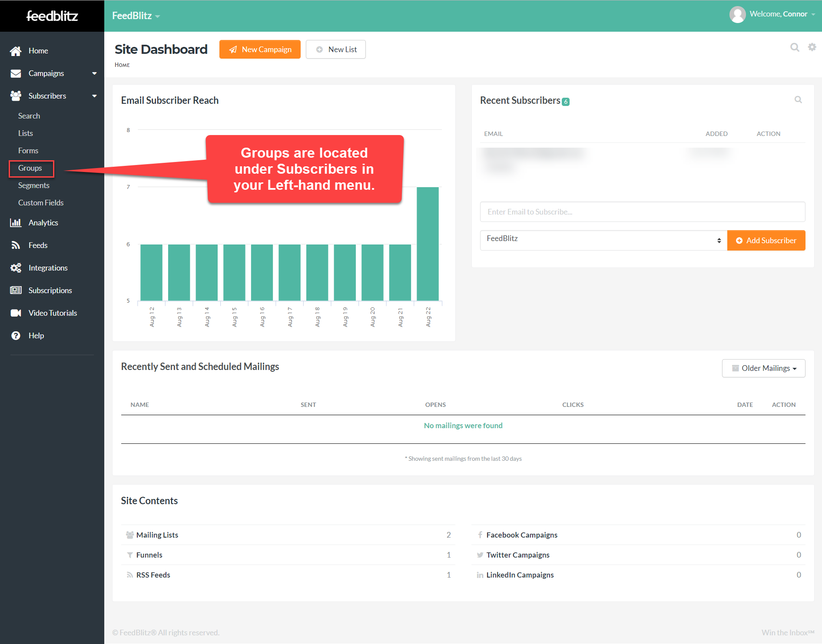
Task: Click the Aug 12 bar in chart
Action: [x=151, y=272]
